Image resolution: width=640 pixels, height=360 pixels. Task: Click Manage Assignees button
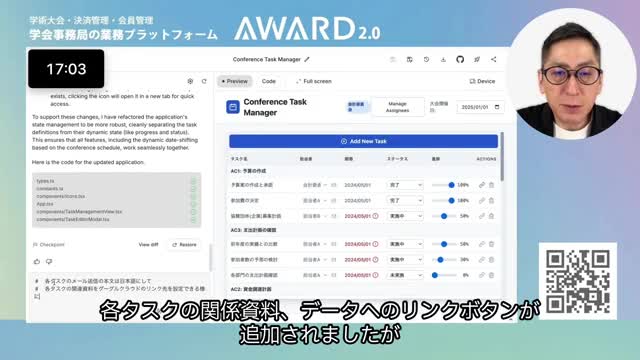tap(397, 107)
